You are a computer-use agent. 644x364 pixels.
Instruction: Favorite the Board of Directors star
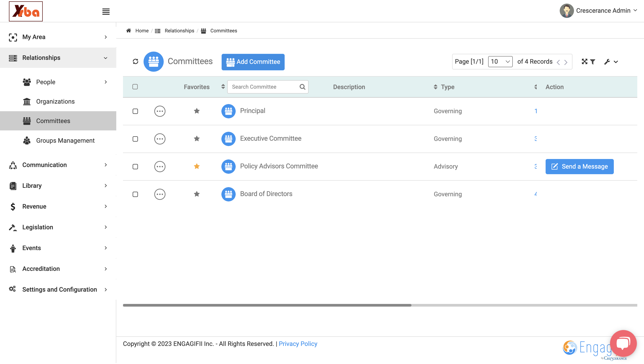[197, 194]
